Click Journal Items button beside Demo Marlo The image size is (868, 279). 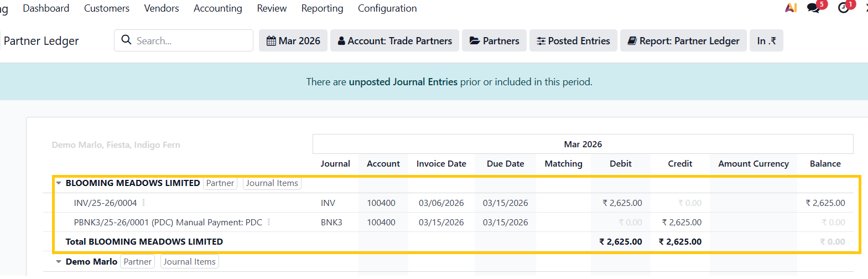(x=189, y=262)
